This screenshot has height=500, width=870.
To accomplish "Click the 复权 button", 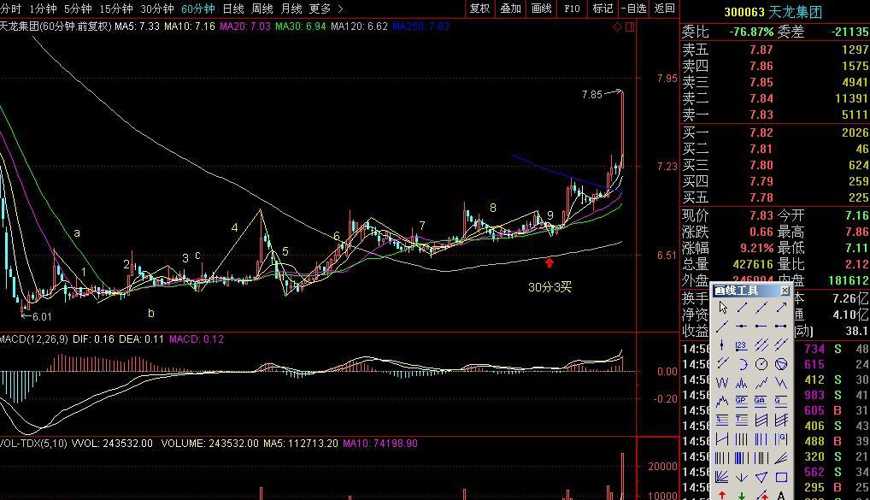I will [480, 8].
